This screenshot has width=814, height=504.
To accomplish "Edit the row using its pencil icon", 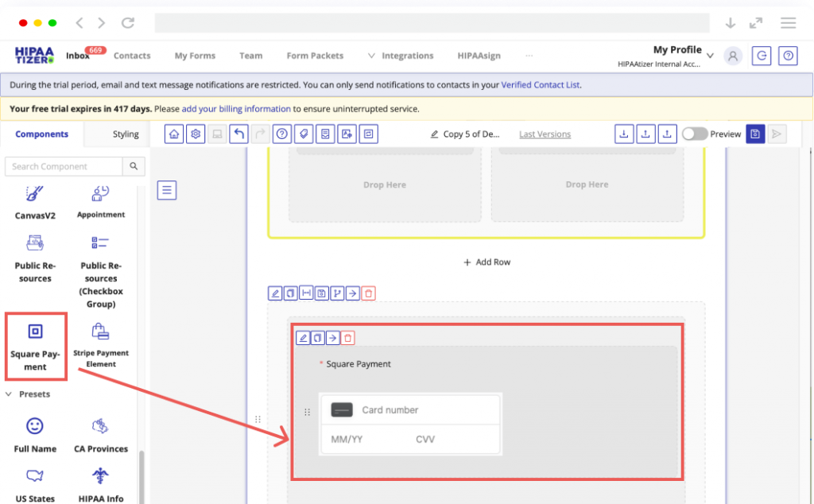I will [275, 293].
